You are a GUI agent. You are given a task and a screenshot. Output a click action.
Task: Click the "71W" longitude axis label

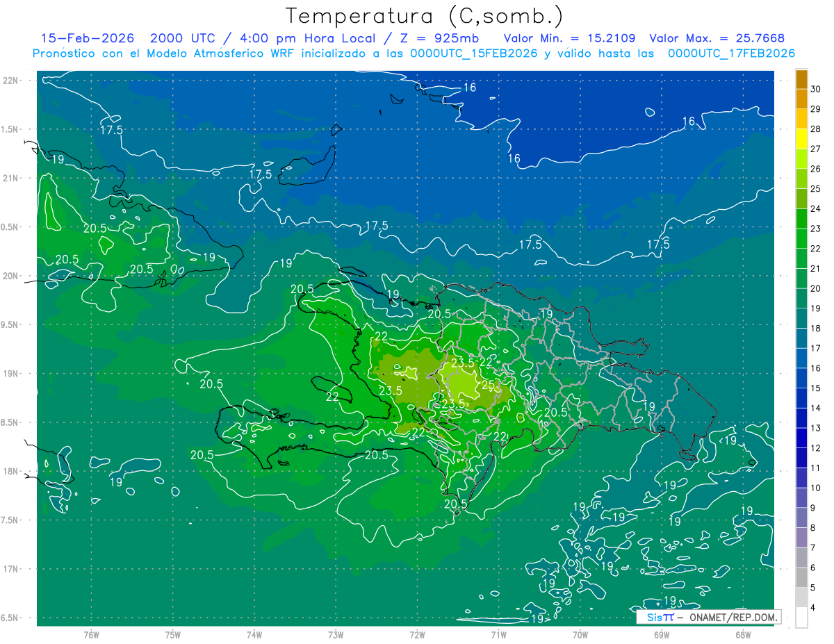click(x=498, y=635)
